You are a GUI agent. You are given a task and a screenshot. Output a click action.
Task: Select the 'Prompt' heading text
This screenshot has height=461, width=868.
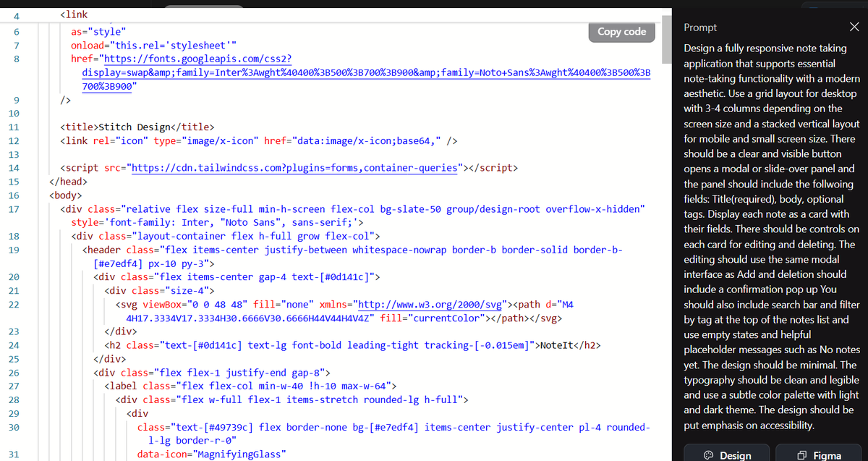[x=699, y=28]
